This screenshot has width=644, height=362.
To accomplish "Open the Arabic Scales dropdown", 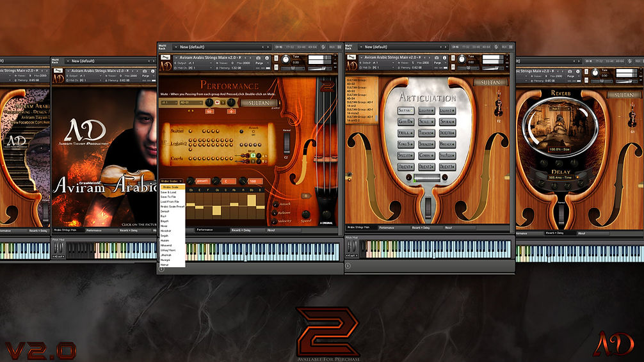I will 172,181.
